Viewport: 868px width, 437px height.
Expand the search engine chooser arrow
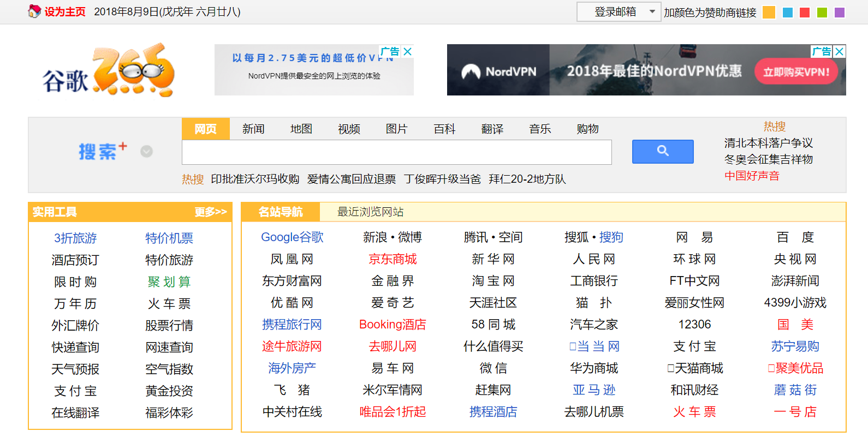coord(146,152)
